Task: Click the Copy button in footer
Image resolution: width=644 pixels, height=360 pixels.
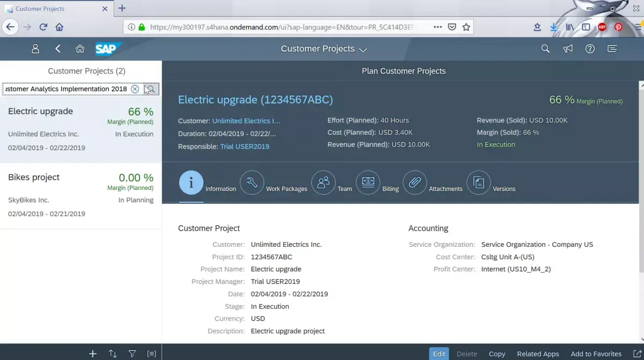Action: tap(497, 354)
